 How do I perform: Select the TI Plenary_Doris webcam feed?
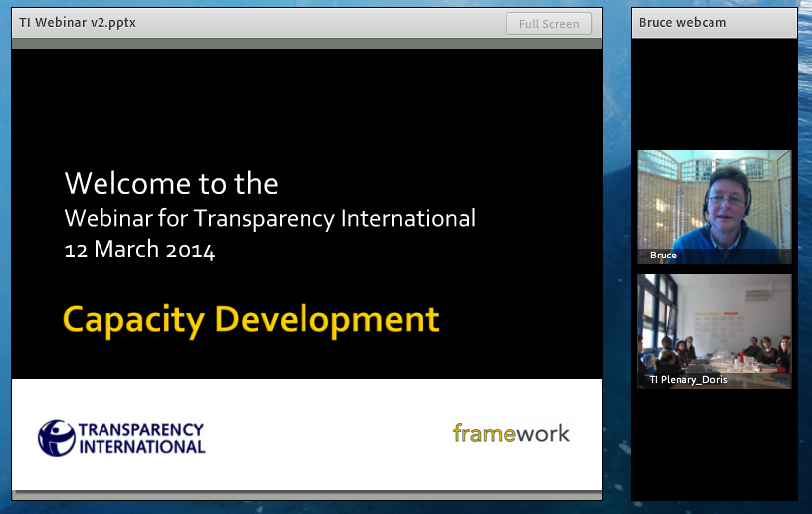(714, 331)
